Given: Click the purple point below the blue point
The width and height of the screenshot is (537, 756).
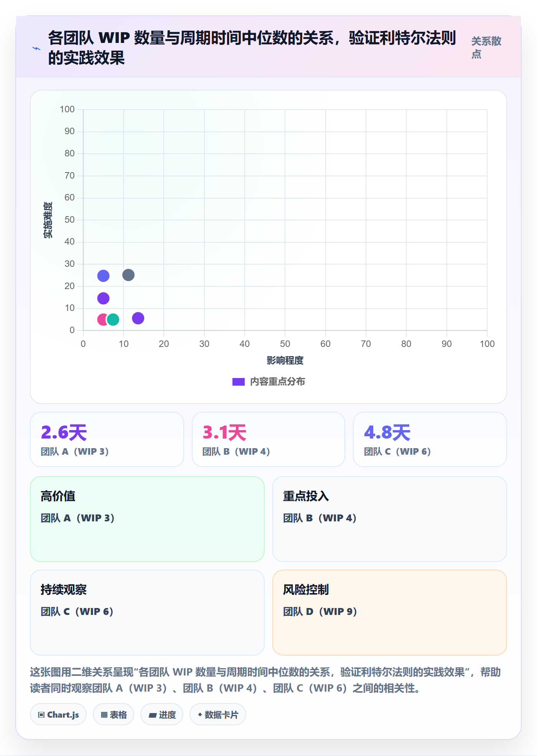Looking at the screenshot, I should tap(103, 298).
